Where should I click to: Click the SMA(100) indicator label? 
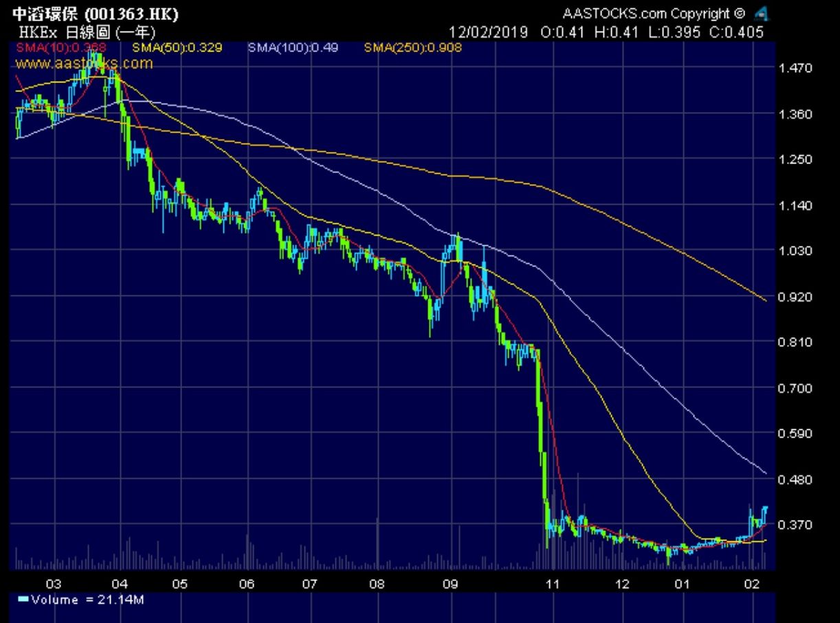click(294, 48)
